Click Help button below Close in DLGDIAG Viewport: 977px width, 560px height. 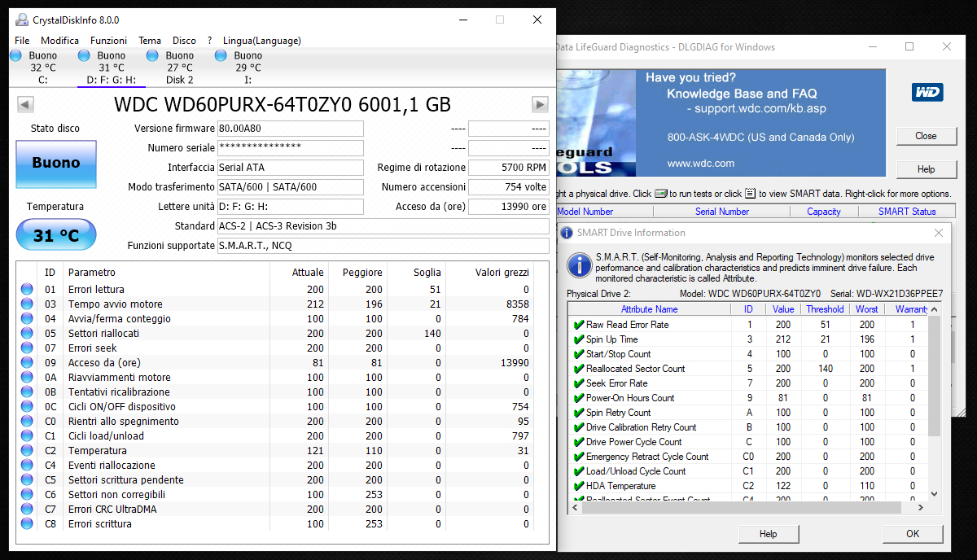(926, 169)
